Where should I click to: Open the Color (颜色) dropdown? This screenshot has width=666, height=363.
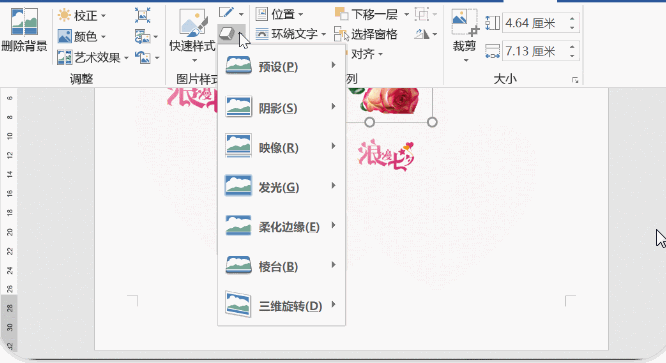click(x=82, y=37)
